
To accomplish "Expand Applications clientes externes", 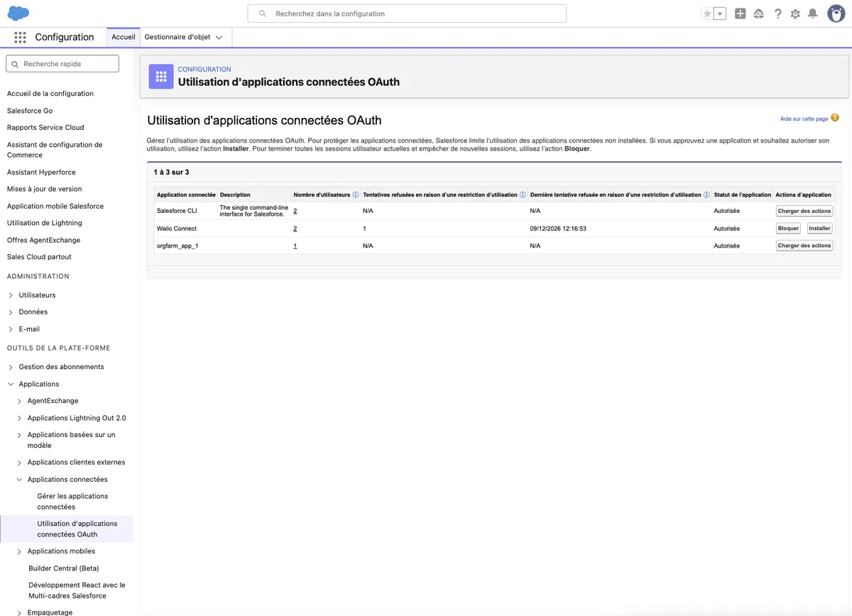I will [x=19, y=463].
